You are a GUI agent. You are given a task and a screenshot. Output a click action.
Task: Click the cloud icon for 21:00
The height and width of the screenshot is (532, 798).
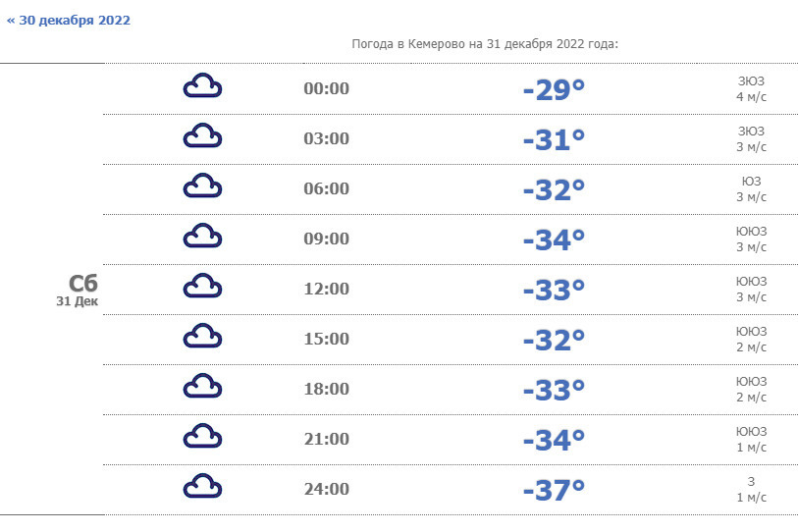point(202,438)
